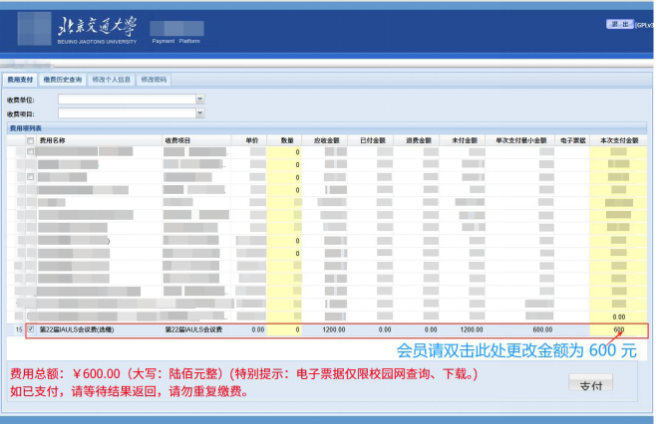Open the 修改个人信息 tab
Viewport: 656px width, 424px height.
[x=111, y=80]
